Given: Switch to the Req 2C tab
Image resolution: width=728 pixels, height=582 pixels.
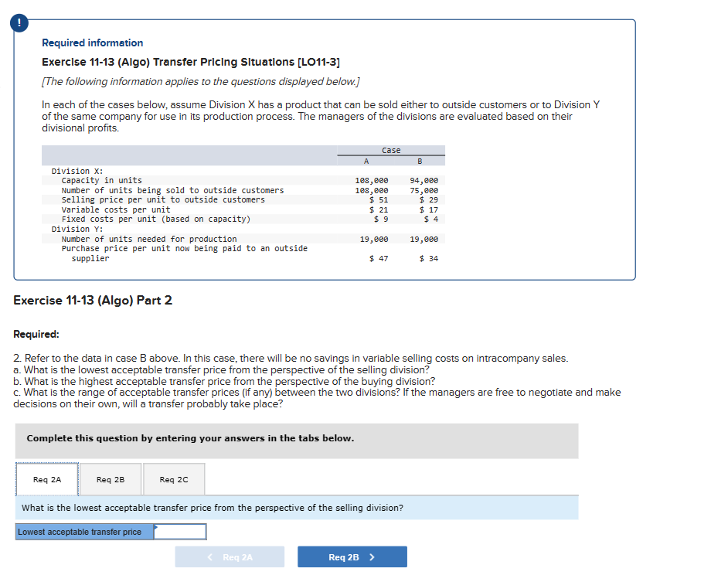Looking at the screenshot, I should tap(173, 479).
